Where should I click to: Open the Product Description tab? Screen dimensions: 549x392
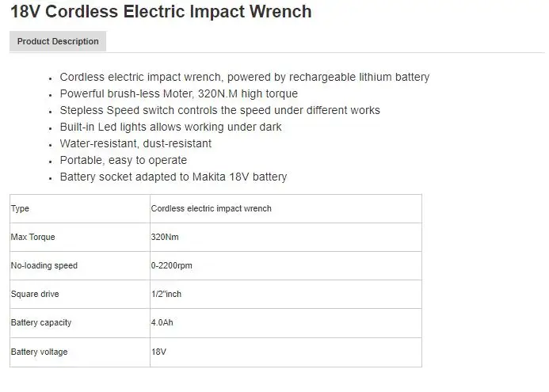pos(58,41)
